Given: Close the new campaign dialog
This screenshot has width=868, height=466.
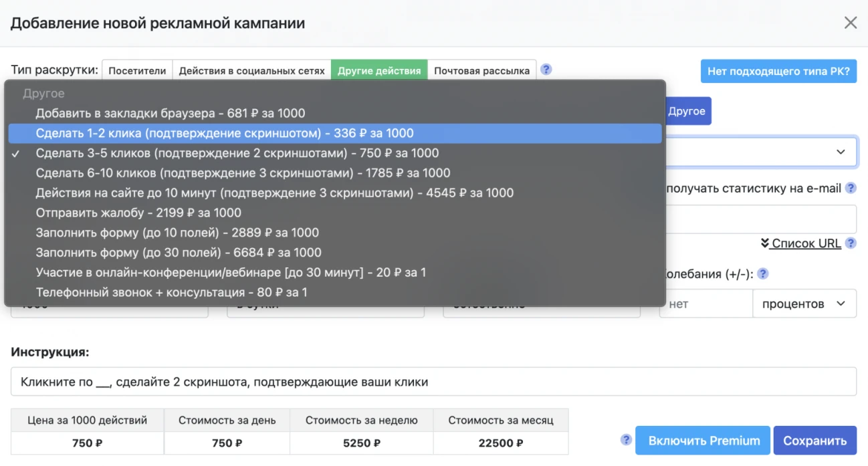Looking at the screenshot, I should [x=850, y=23].
